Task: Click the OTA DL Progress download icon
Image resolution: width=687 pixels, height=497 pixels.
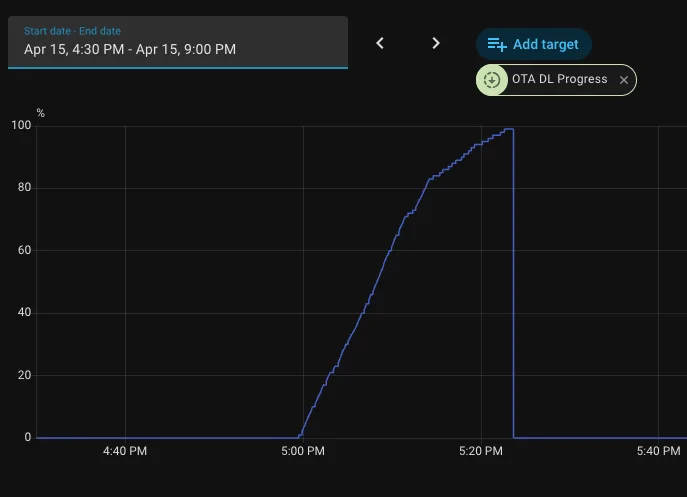Action: coord(492,80)
